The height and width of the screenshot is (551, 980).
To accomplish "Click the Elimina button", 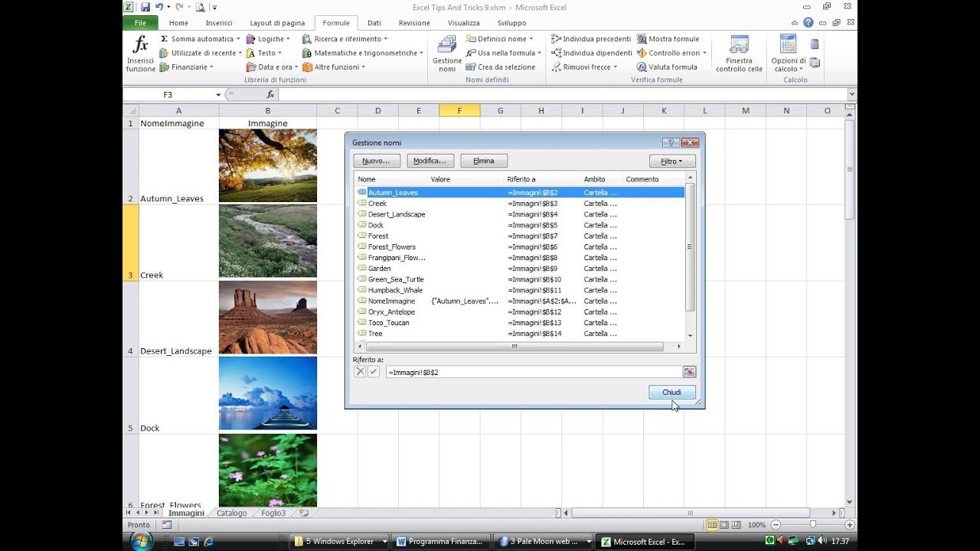I will coord(484,161).
